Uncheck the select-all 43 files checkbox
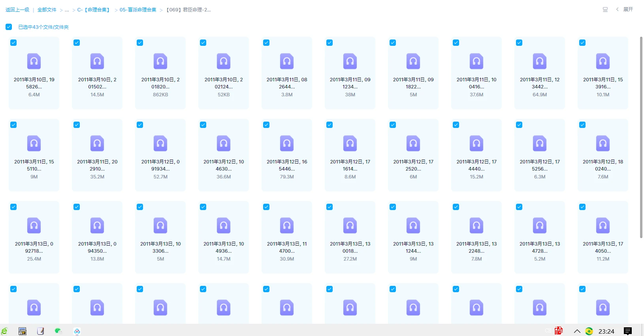The height and width of the screenshot is (336, 644). tap(9, 27)
